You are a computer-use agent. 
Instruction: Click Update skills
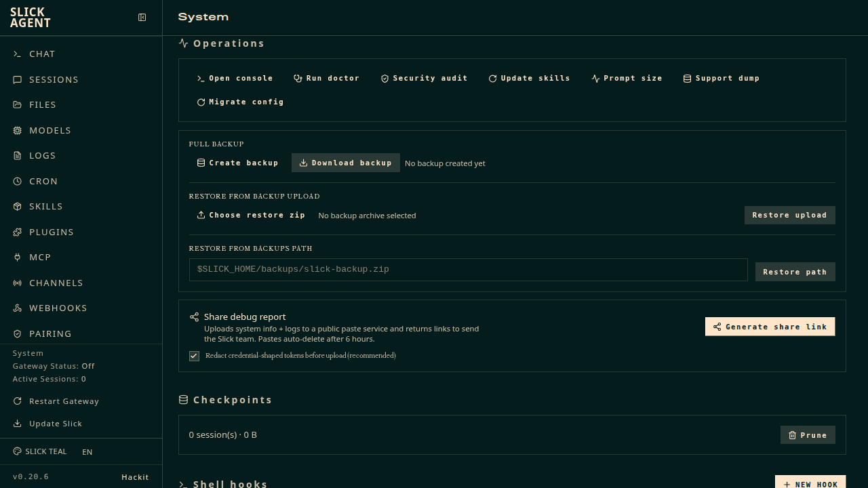coord(529,78)
